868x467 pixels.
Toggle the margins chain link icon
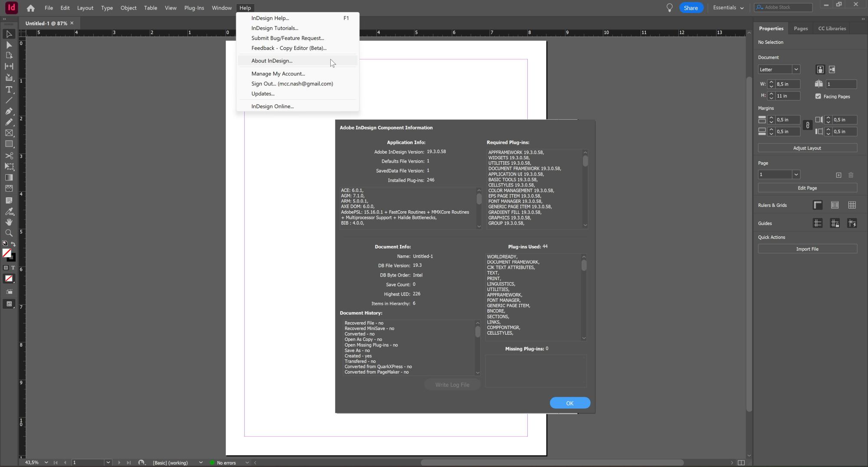(x=807, y=125)
